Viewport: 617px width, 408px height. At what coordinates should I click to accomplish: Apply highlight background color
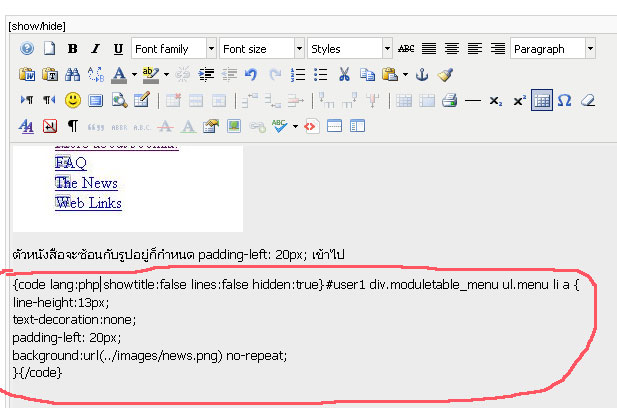coord(151,75)
